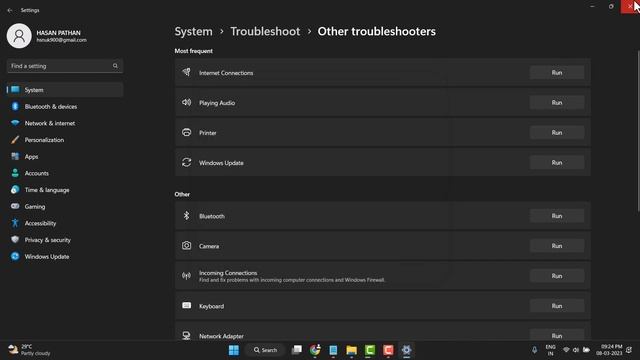Open the Windows Start menu
The height and width of the screenshot is (360, 640).
(234, 350)
